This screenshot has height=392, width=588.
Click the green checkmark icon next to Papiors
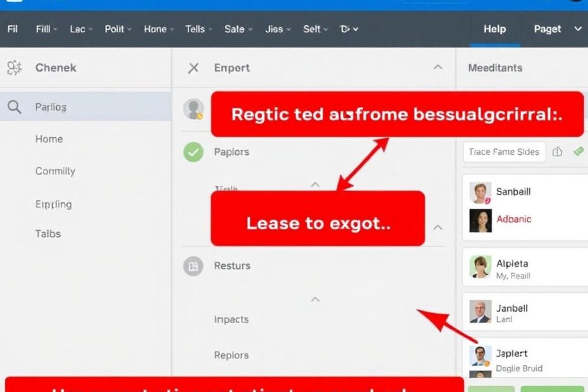pyautogui.click(x=194, y=152)
